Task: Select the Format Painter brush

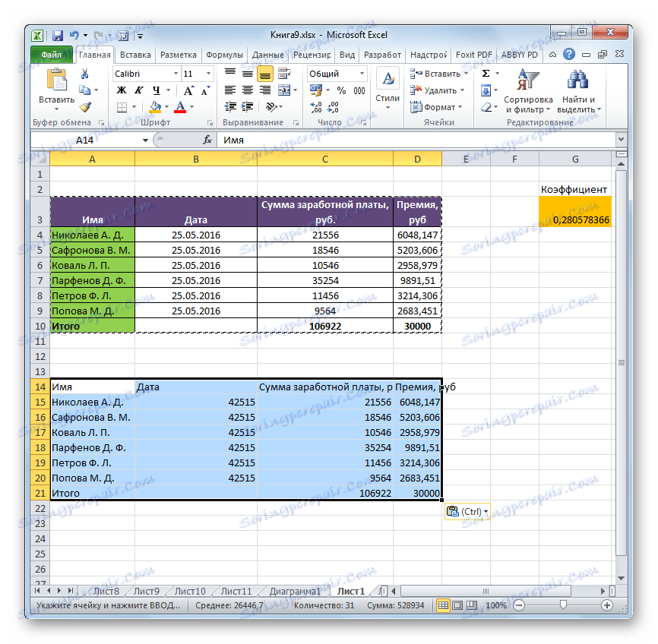Action: [x=85, y=107]
